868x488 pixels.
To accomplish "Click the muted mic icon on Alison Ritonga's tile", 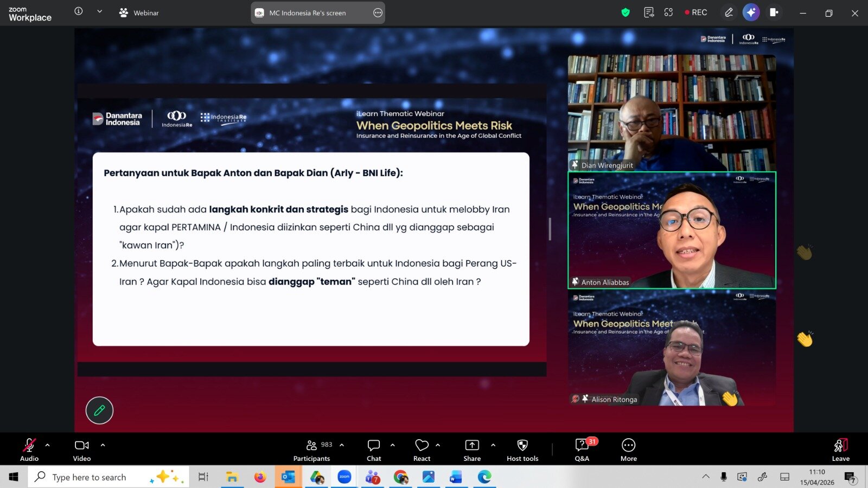I will [575, 399].
